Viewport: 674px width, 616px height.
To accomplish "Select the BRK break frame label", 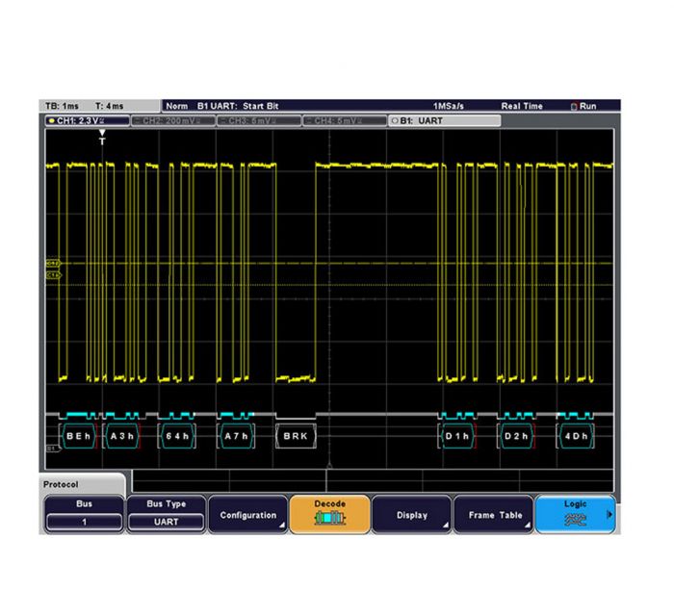I will [296, 436].
